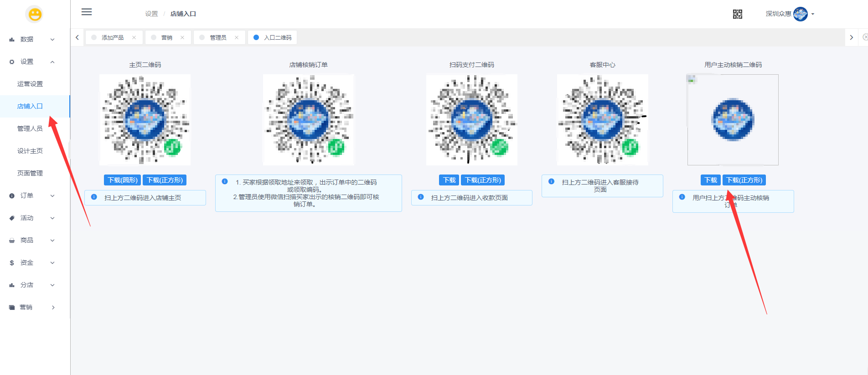Close the 管理员 tab

(x=237, y=37)
